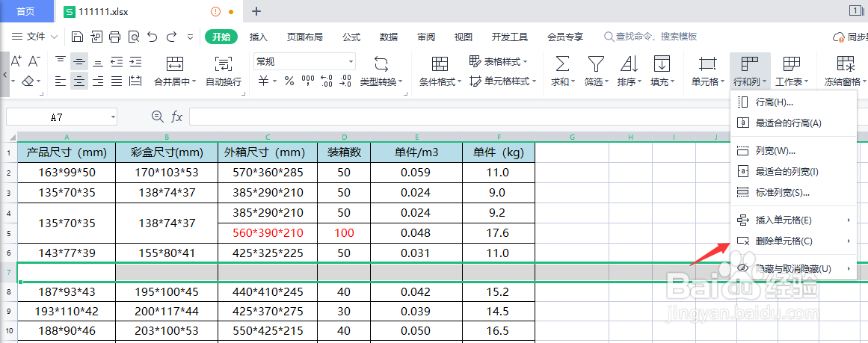Image resolution: width=868 pixels, height=343 pixels.
Task: Click the increase indent icon
Action: pyautogui.click(x=135, y=61)
